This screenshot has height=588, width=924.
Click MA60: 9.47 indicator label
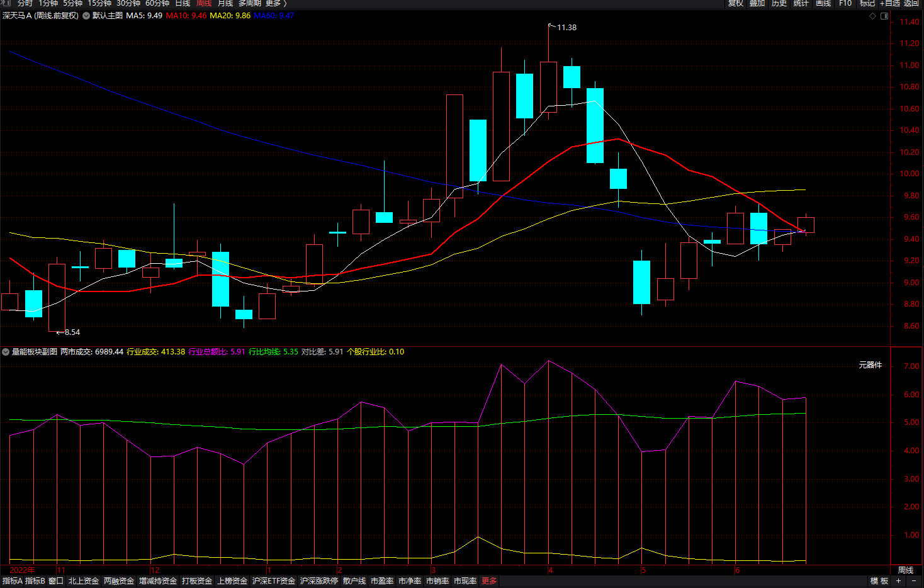274,16
